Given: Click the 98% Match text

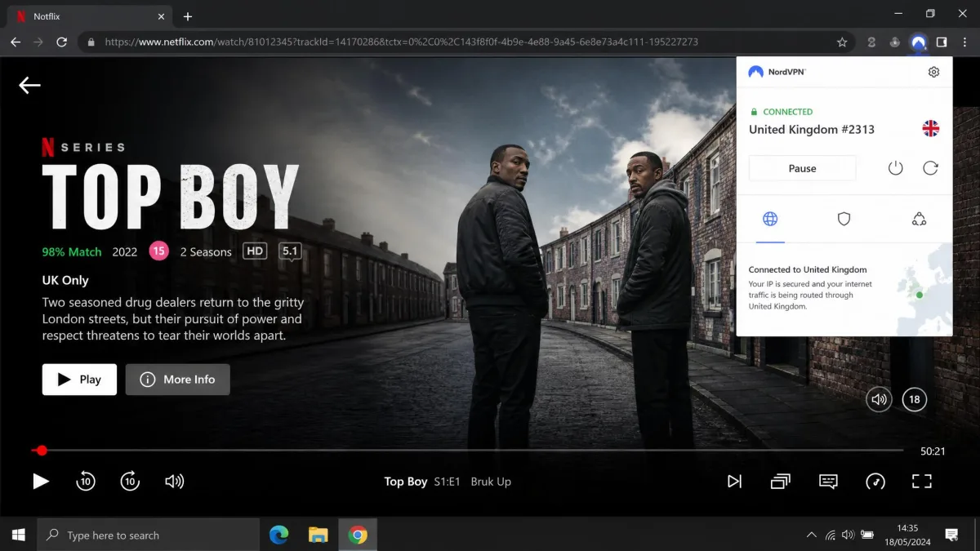Looking at the screenshot, I should (x=72, y=252).
